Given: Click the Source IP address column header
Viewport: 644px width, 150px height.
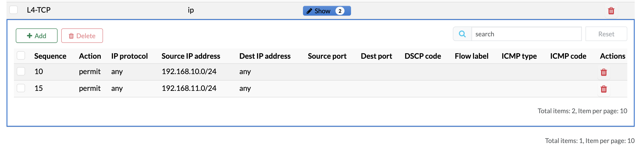Looking at the screenshot, I should (191, 56).
